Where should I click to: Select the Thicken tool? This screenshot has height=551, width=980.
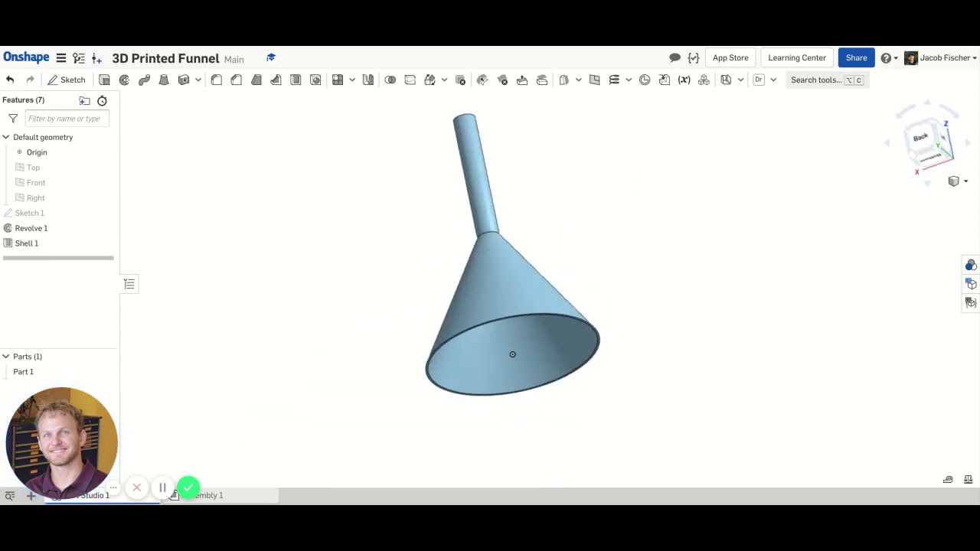184,80
